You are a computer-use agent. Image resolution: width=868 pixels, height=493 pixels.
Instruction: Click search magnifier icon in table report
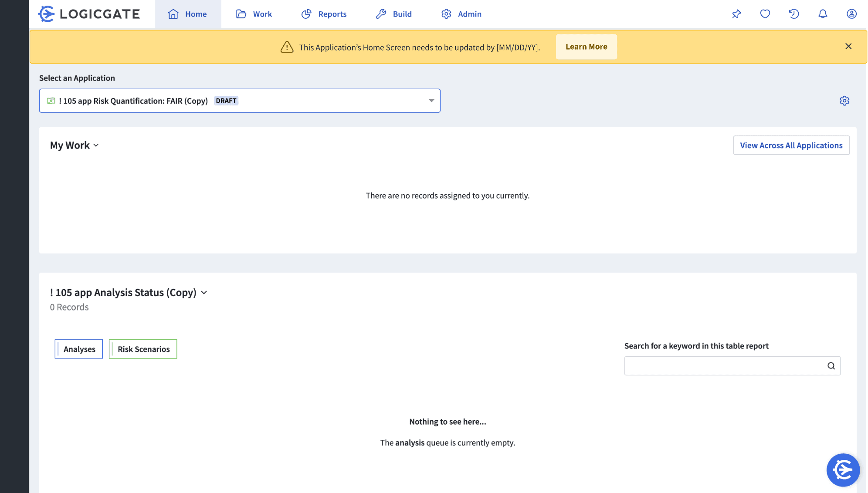click(x=831, y=366)
